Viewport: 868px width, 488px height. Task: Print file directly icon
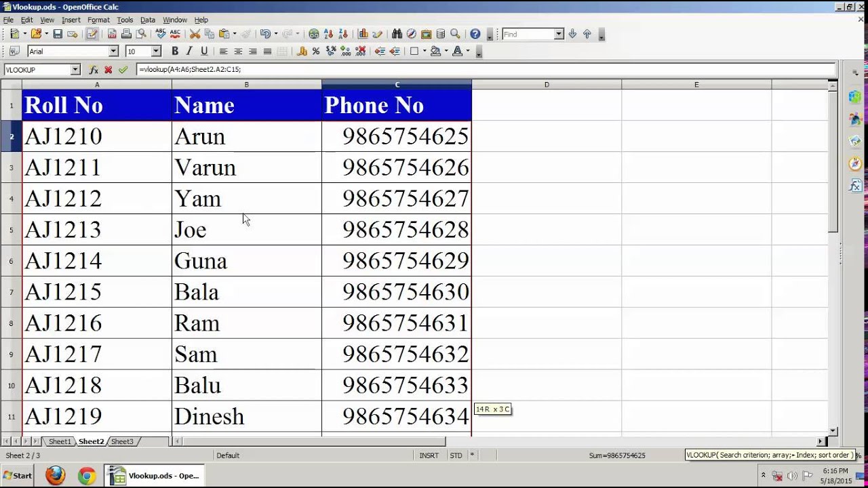point(126,34)
